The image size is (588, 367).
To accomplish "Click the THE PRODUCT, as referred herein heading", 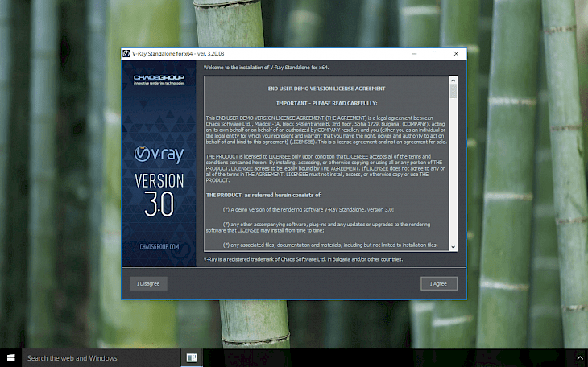I will [264, 195].
